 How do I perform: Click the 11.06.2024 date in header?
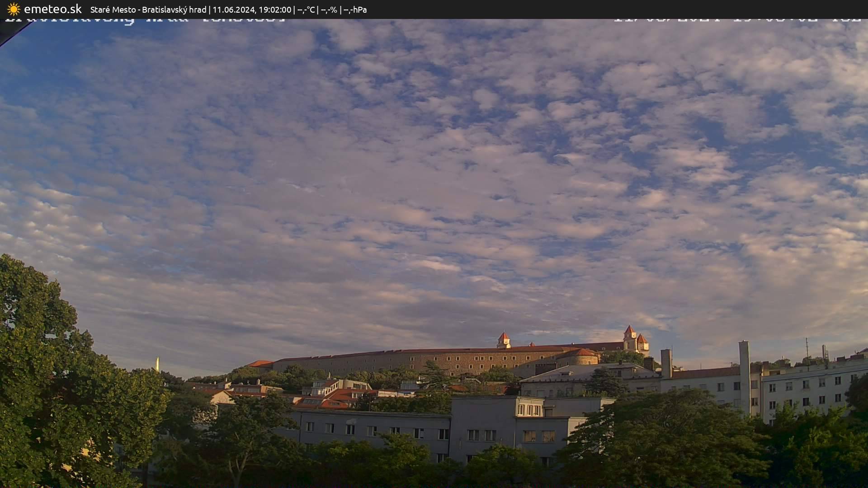tap(234, 9)
